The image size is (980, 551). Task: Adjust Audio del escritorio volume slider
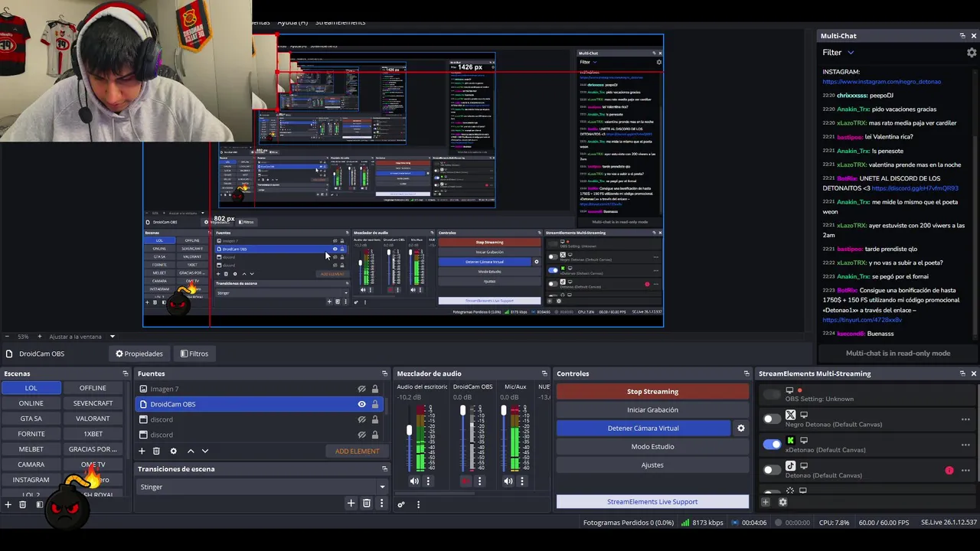410,432
